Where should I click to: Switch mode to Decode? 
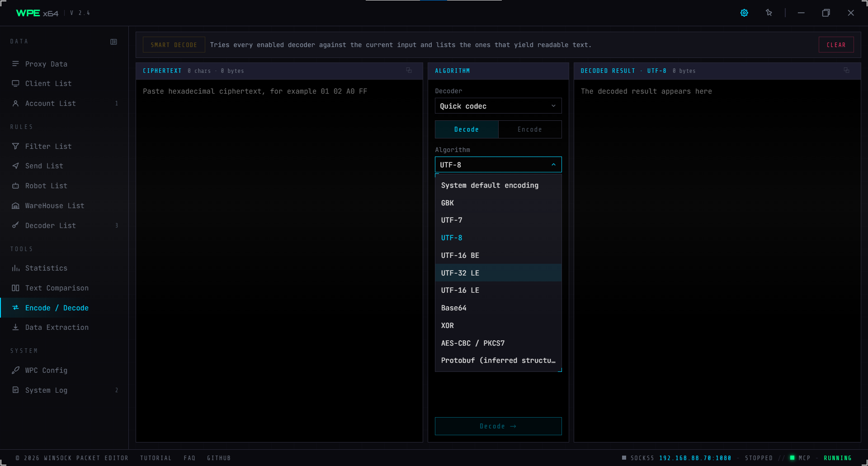click(467, 129)
